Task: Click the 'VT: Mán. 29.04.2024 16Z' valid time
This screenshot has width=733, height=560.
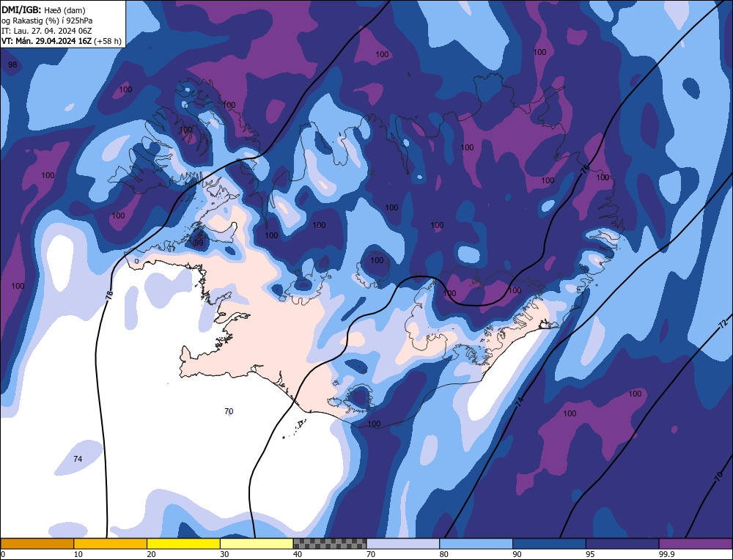Action: point(46,41)
